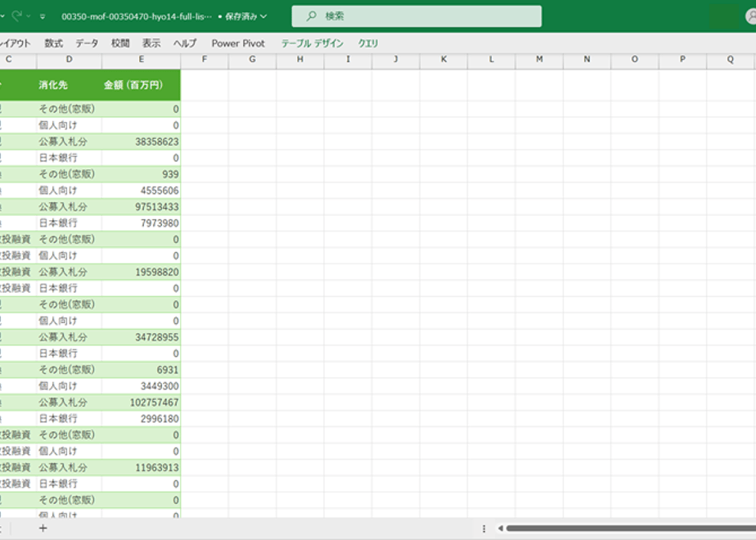Select column L by its header
The image size is (756, 540).
[x=491, y=59]
